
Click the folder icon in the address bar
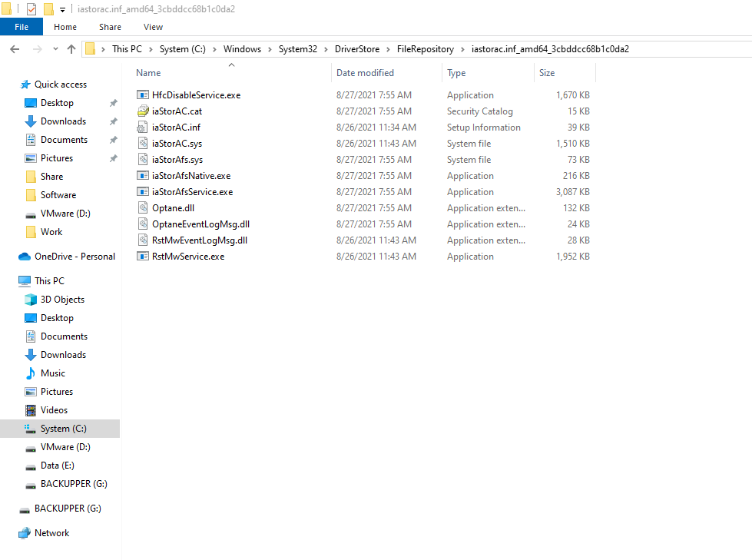click(x=91, y=48)
